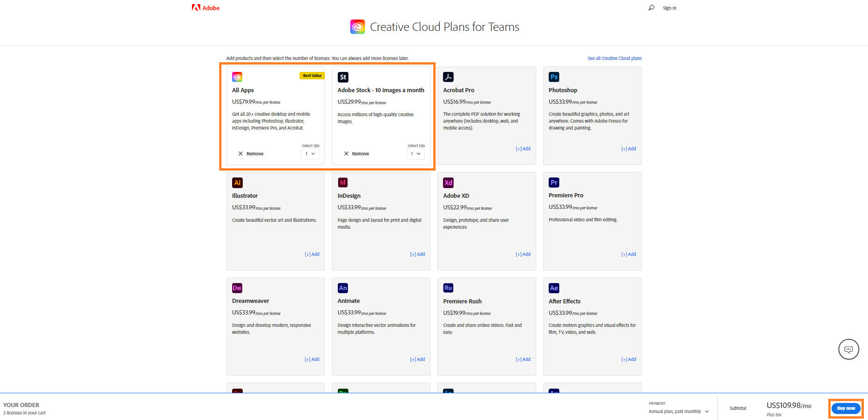868x420 pixels.
Task: Click the Adobe Stock - 10 images a month title
Action: click(381, 90)
